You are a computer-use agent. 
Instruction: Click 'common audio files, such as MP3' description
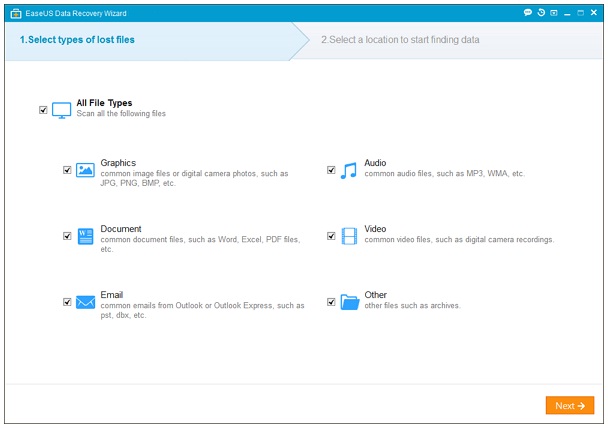click(444, 174)
